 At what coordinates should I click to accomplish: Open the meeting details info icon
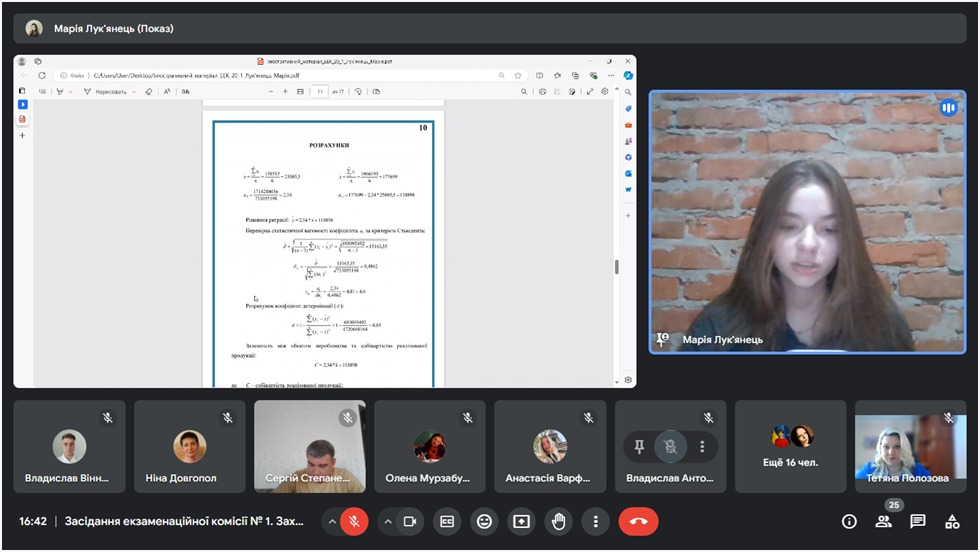point(849,521)
